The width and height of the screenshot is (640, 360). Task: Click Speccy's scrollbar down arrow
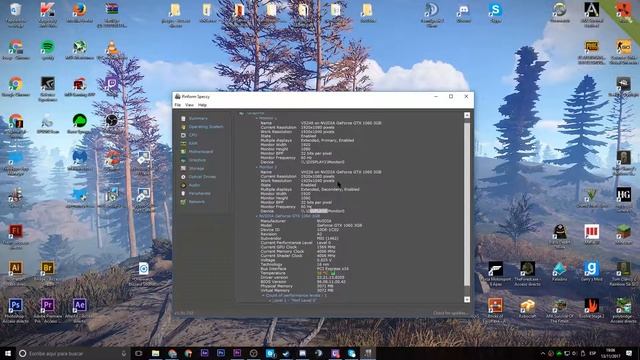[467, 300]
